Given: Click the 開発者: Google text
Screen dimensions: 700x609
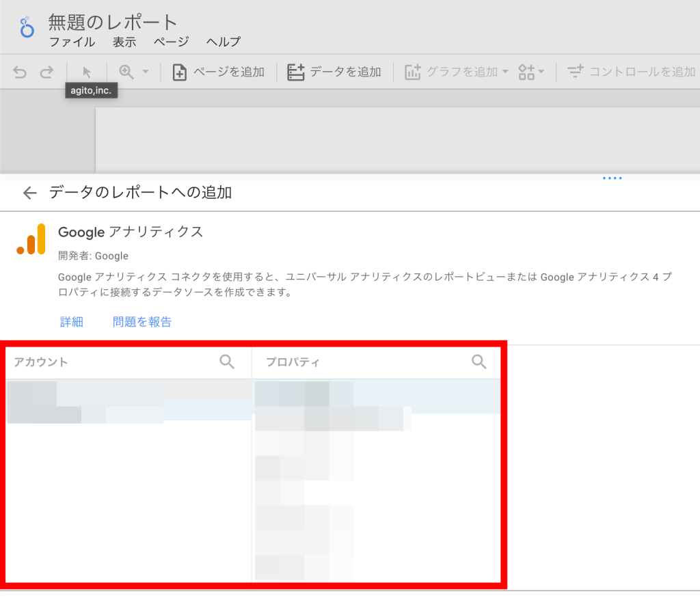Looking at the screenshot, I should pos(93,256).
